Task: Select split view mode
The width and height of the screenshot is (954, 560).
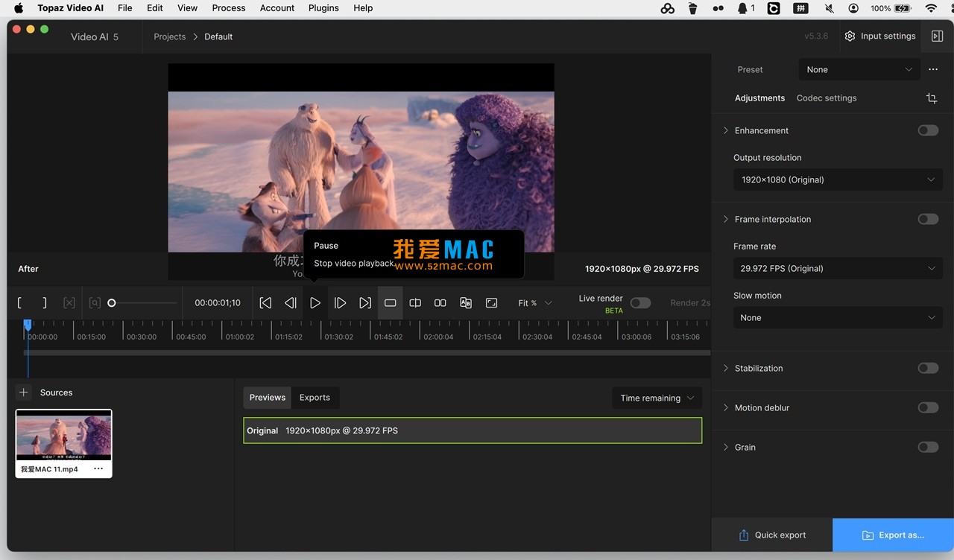Action: coord(415,303)
